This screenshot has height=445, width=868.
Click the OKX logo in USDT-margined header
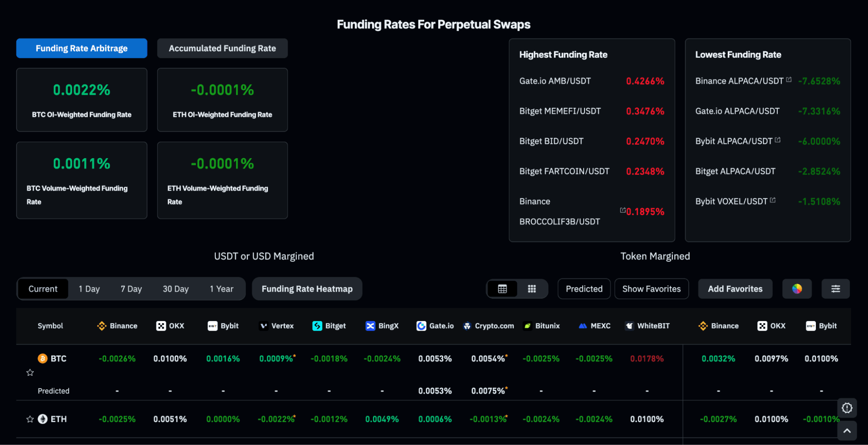tap(161, 326)
